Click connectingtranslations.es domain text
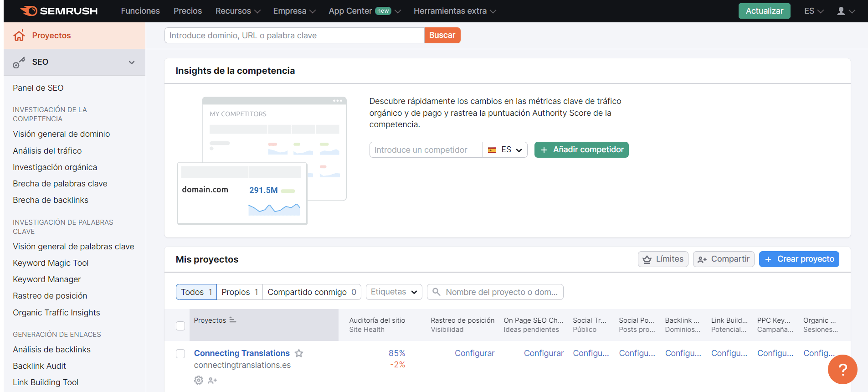The image size is (868, 392). click(x=242, y=365)
